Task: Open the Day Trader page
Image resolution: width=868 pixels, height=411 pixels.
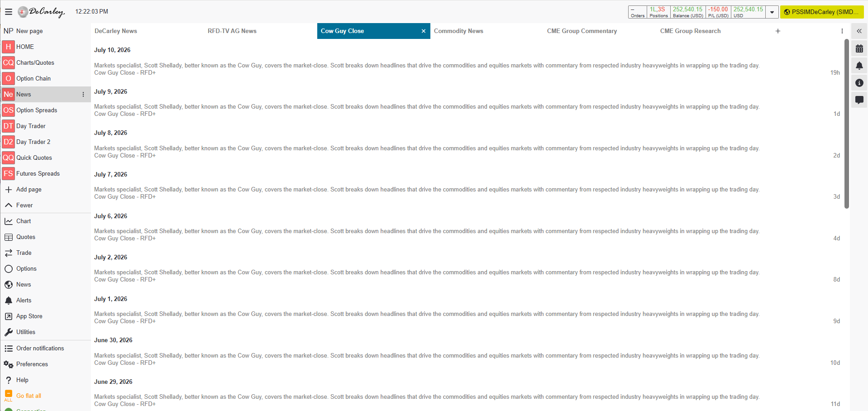Action: tap(46, 126)
